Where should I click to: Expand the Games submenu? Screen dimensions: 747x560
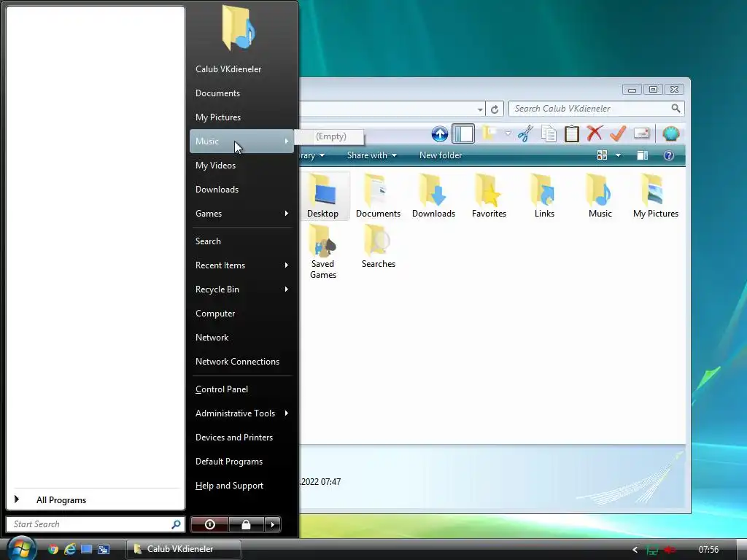tap(241, 214)
